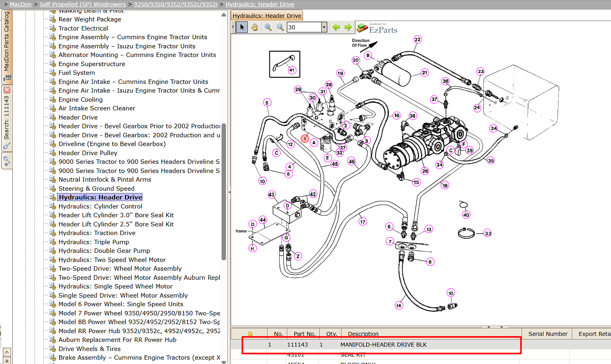The image size is (611, 364).
Task: Open Neutral Interlock & Pintal Arms
Action: pos(105,180)
